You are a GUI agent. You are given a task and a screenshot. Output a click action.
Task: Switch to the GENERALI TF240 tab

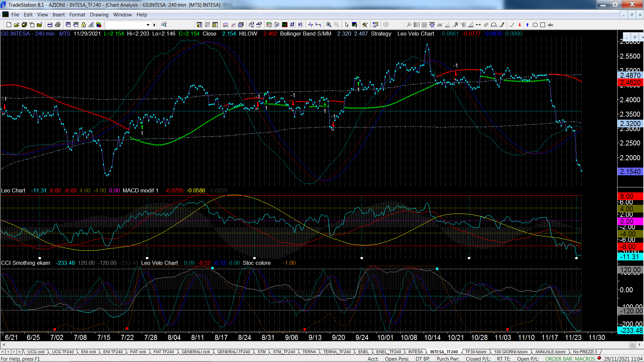(233, 352)
